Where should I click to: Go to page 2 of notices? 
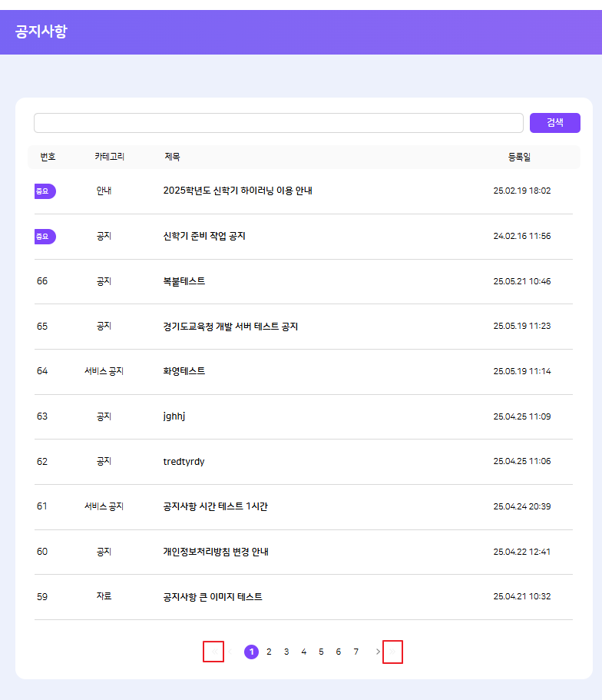pos(269,652)
